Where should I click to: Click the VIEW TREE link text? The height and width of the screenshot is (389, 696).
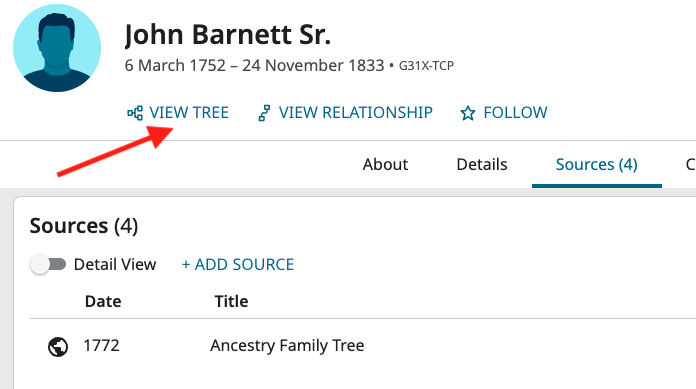click(189, 113)
